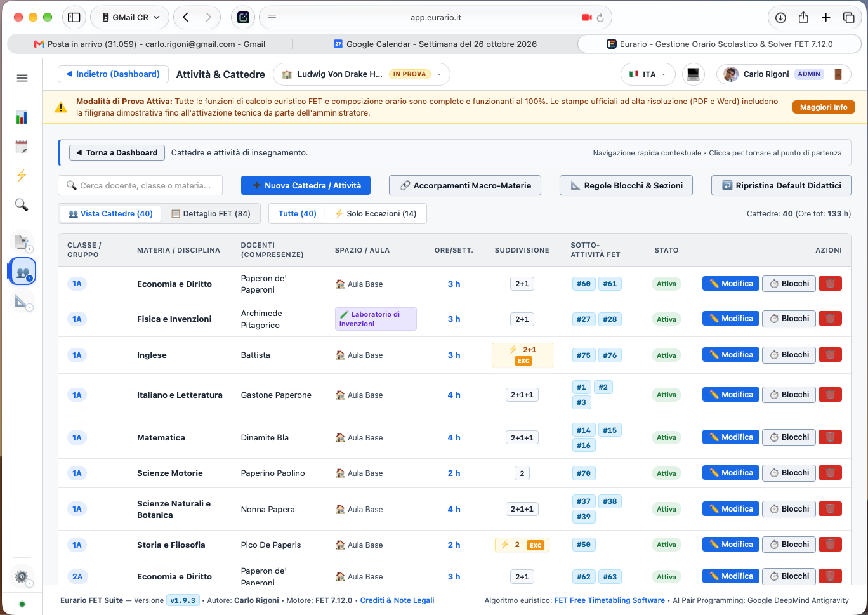This screenshot has width=868, height=615.
Task: Click the Cerca docente search field
Action: 140,185
